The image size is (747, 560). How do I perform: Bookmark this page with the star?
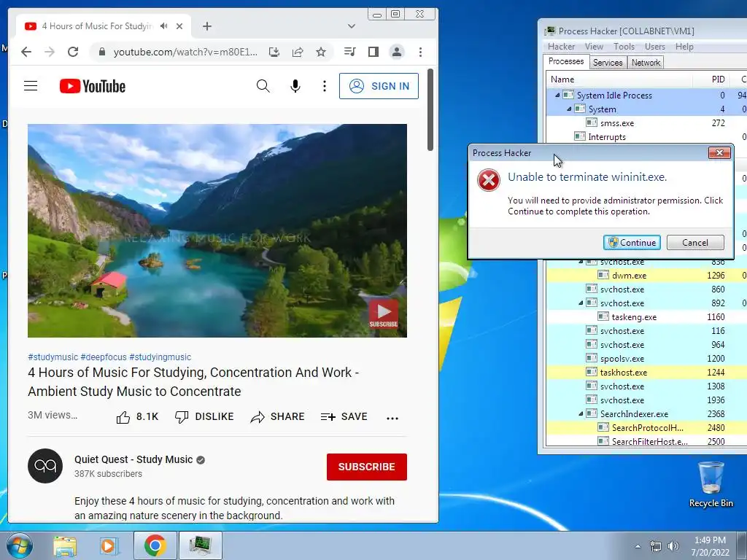click(x=321, y=52)
